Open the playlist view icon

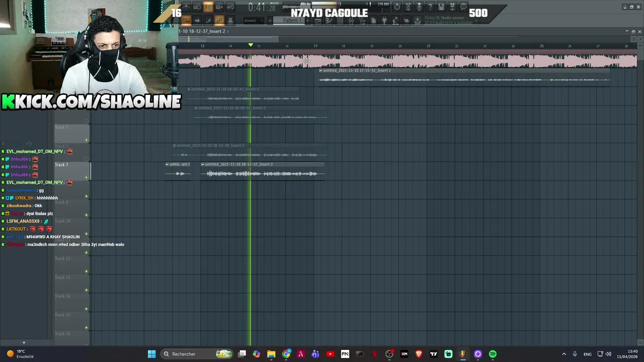(317, 21)
